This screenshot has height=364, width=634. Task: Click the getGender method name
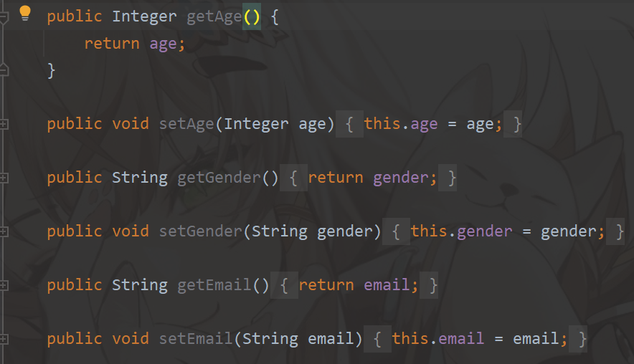[219, 178]
